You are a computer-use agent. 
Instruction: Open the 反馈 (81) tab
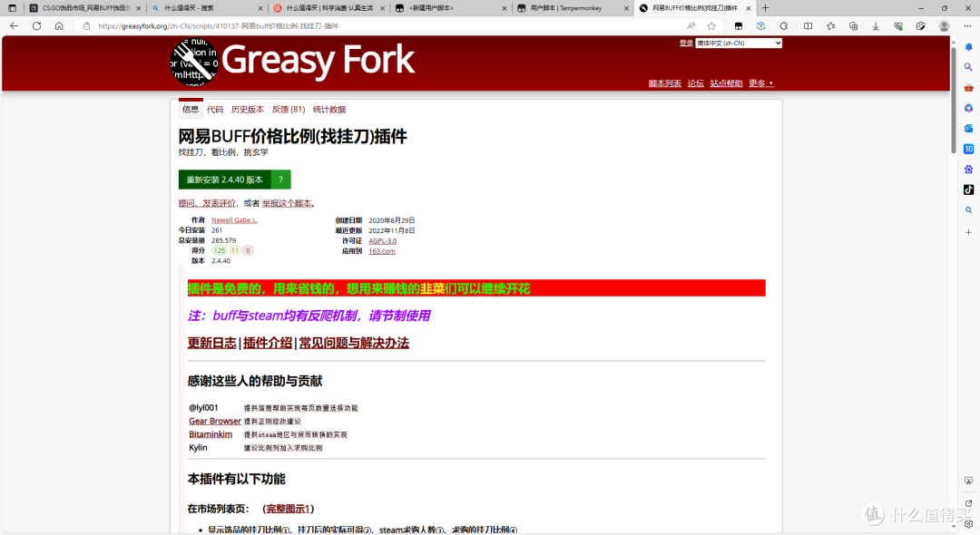[289, 109]
